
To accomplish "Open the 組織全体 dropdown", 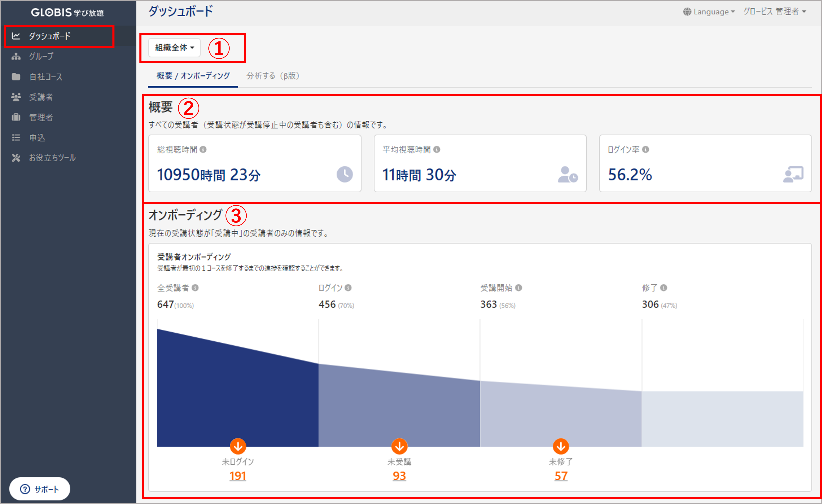I will (x=174, y=48).
